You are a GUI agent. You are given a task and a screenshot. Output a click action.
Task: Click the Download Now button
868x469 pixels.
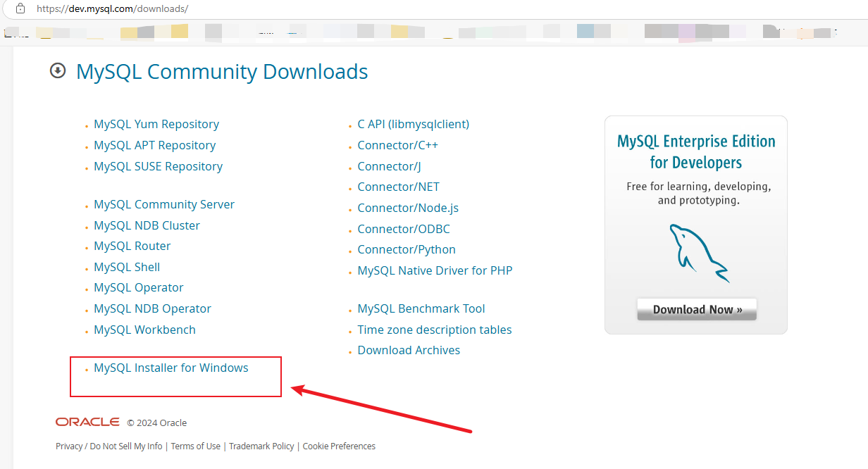coord(697,309)
